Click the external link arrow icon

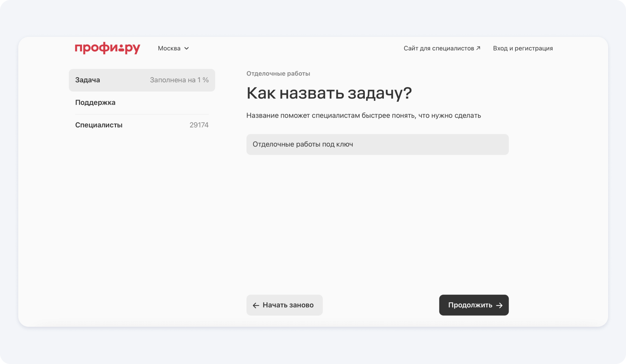(x=478, y=48)
